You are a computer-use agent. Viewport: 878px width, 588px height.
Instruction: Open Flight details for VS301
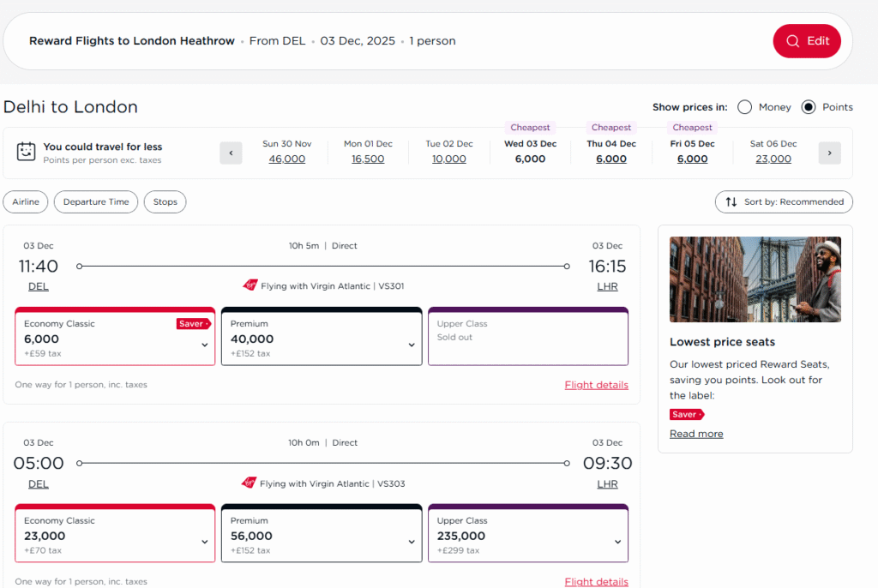coord(596,385)
